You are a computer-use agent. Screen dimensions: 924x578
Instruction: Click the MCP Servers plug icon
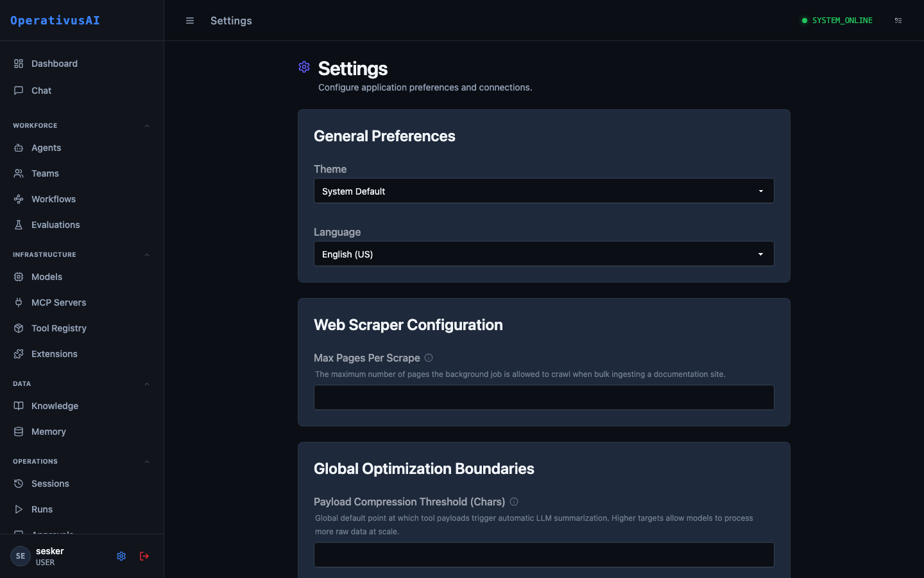[x=19, y=302]
